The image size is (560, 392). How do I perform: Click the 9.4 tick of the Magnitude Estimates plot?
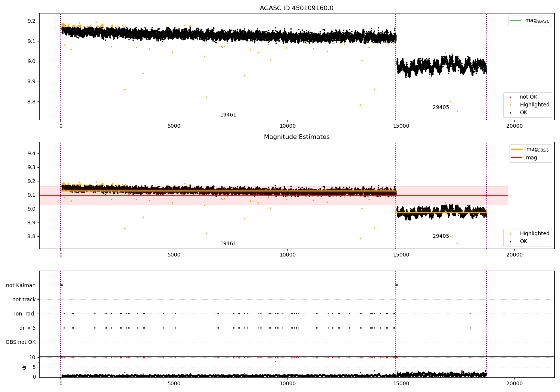[32, 154]
